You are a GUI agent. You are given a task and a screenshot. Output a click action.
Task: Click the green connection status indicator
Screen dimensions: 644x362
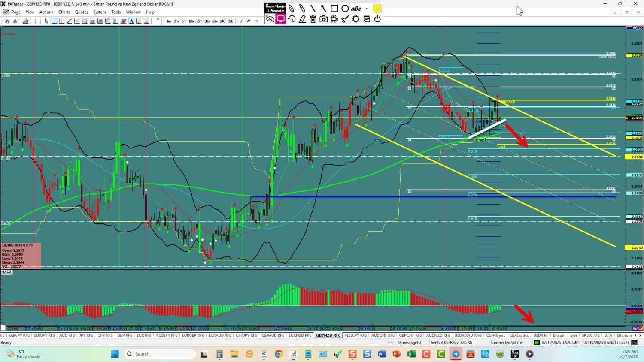click(x=537, y=342)
